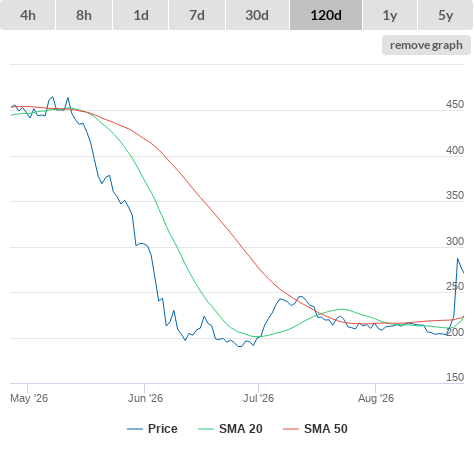Switch to the 30d range tab
474x455 pixels.
[x=257, y=15]
